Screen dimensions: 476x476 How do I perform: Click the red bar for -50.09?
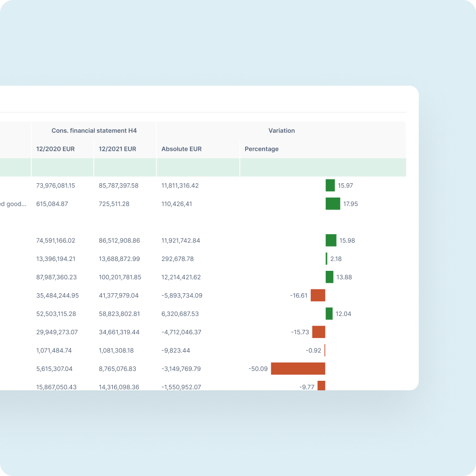298,369
